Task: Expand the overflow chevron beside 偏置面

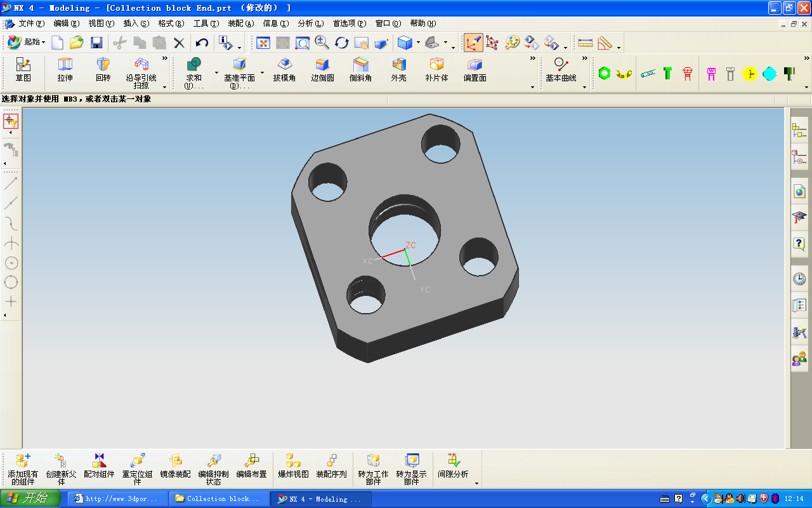Action: click(x=533, y=59)
